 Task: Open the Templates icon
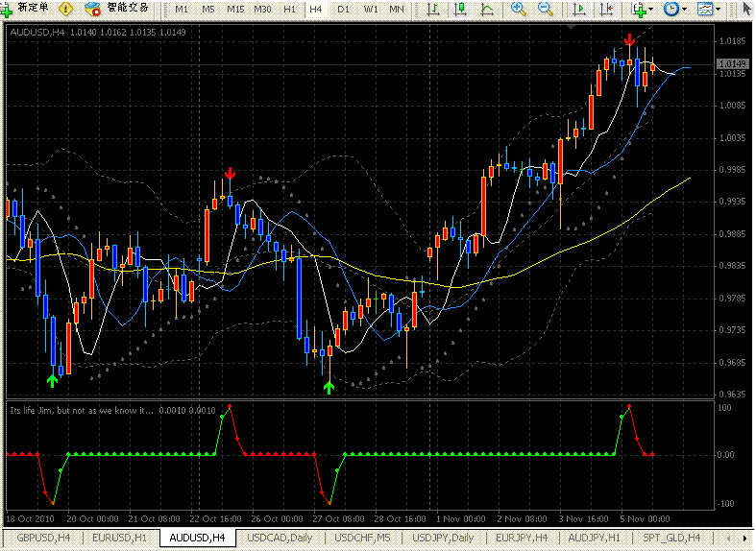(705, 10)
